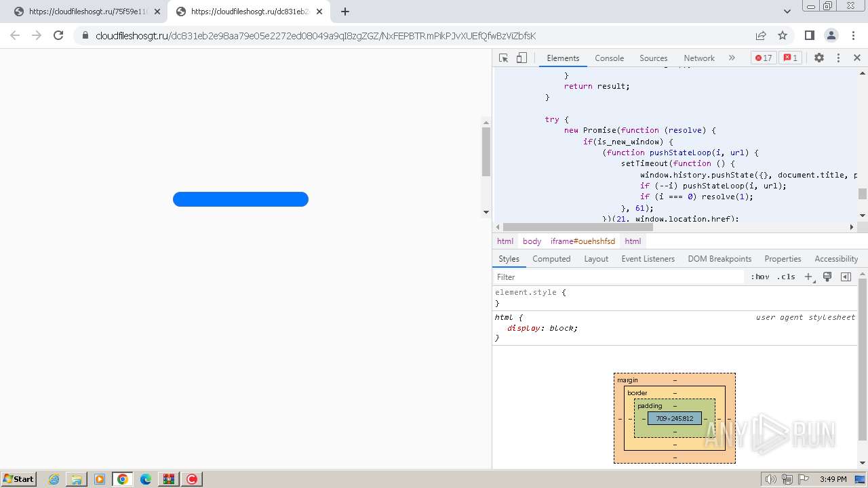Select the body breadcrumb

point(532,241)
